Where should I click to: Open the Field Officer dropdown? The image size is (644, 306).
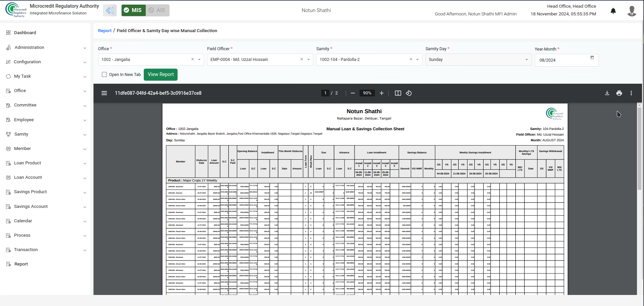pyautogui.click(x=309, y=60)
